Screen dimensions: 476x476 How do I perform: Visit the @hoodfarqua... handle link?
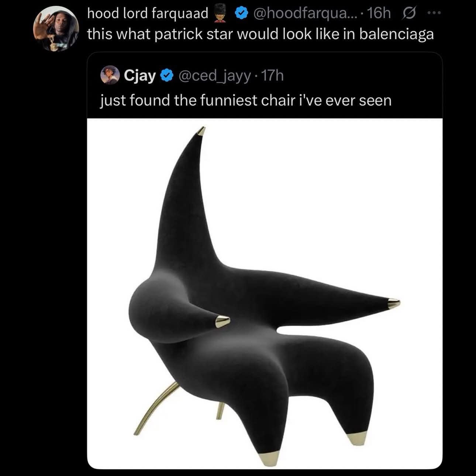coord(303,14)
